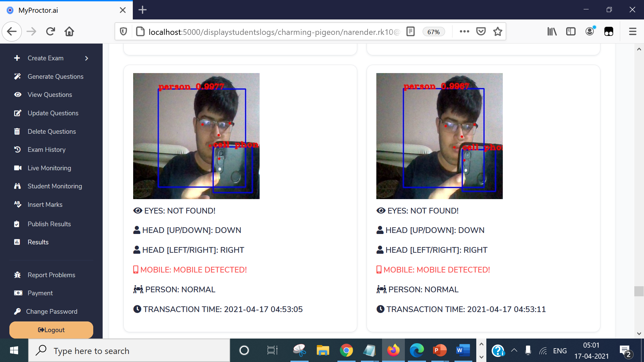This screenshot has height=362, width=644.
Task: Open the page actions three-dots menu
Action: point(464,32)
